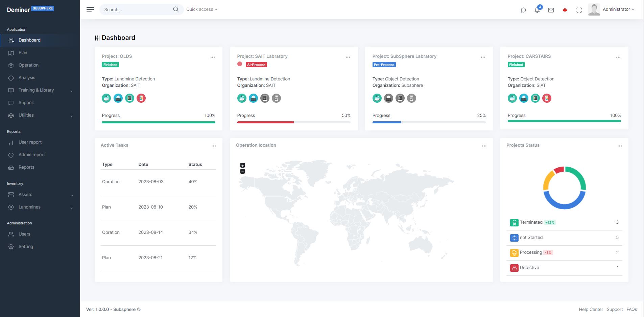Open the Landmines section in the sidebar
The image size is (644, 317).
click(x=29, y=207)
